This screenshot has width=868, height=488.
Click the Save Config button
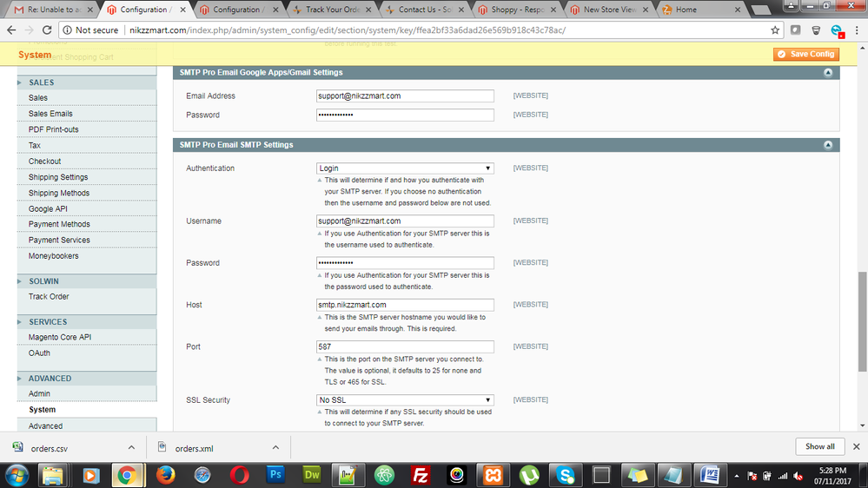coord(805,54)
